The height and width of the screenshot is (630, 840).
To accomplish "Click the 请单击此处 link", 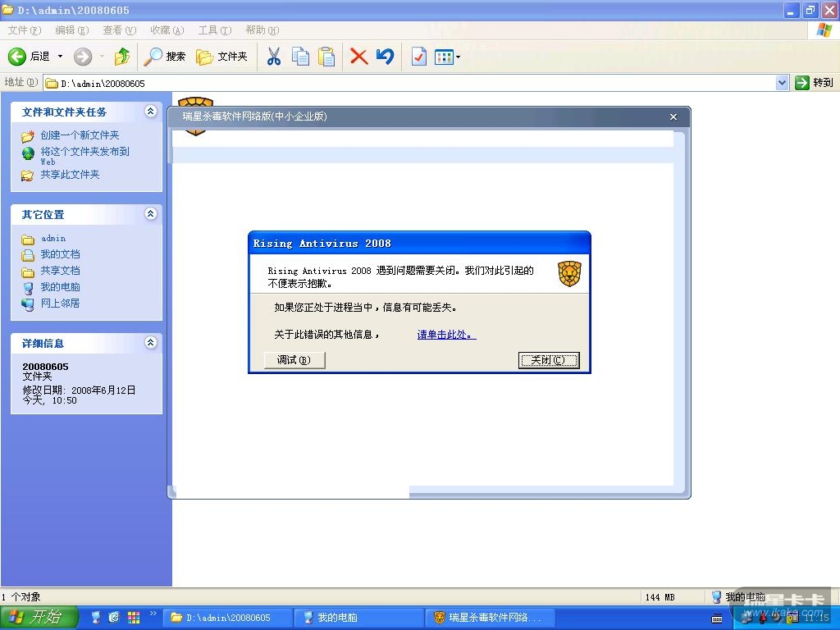I will [446, 335].
